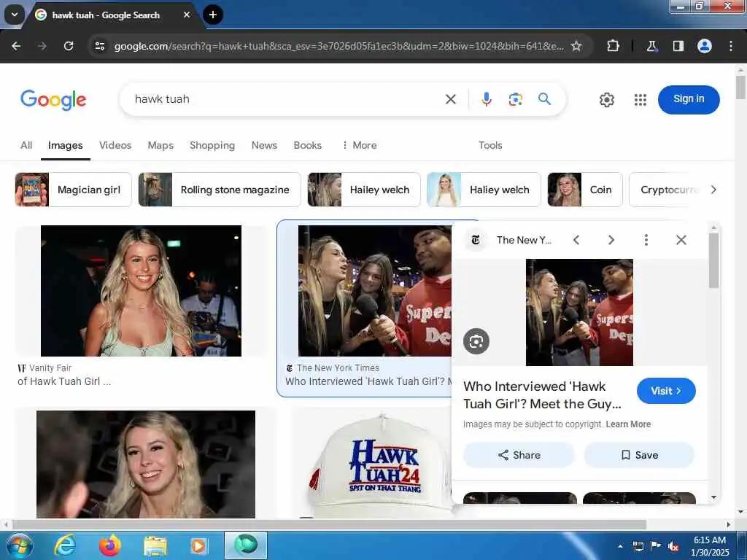Open preview title 'Who Interviewed Hawk Tuah Girl'
This screenshot has height=560, width=747.
click(542, 394)
